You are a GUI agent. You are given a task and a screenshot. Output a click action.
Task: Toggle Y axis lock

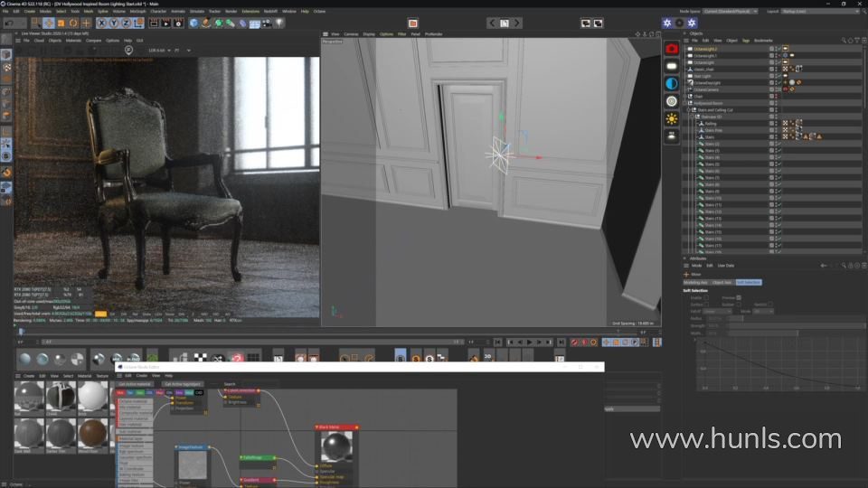(x=114, y=23)
